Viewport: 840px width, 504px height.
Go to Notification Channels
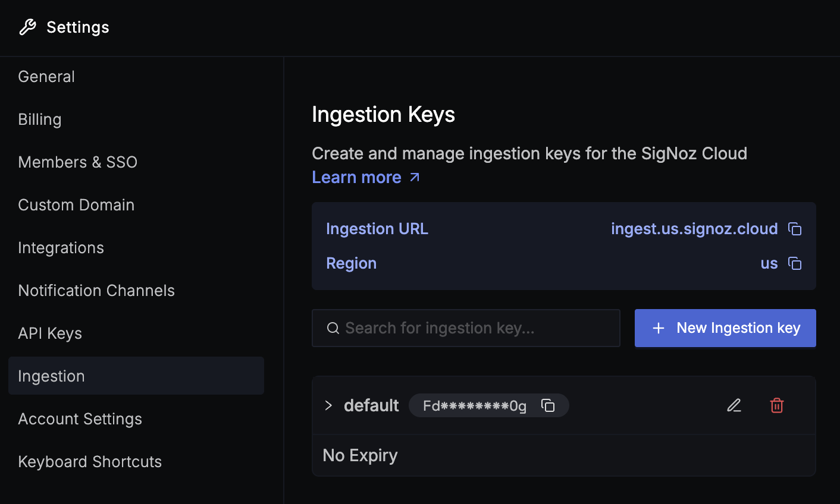96,290
